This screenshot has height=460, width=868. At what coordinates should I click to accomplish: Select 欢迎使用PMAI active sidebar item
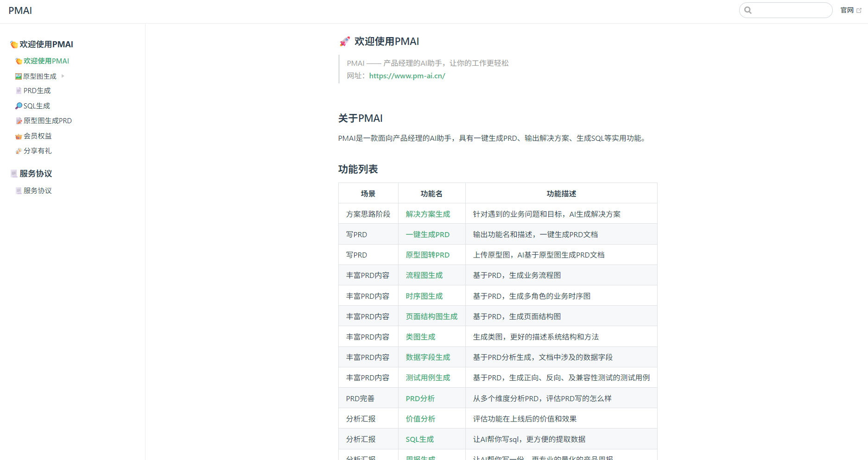pyautogui.click(x=46, y=61)
